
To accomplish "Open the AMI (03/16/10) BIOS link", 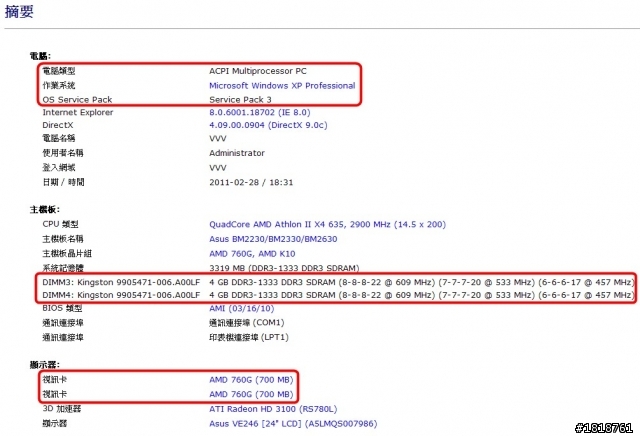I will (x=242, y=308).
